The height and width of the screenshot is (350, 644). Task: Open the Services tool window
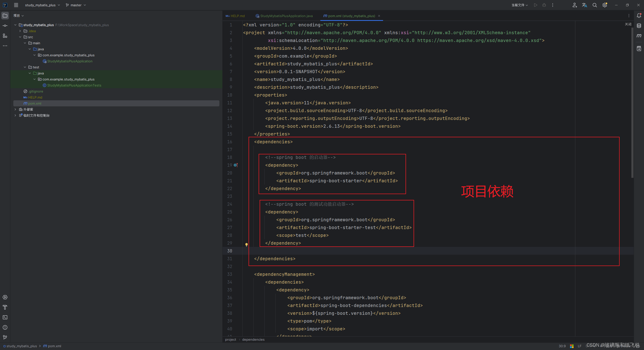point(5,297)
